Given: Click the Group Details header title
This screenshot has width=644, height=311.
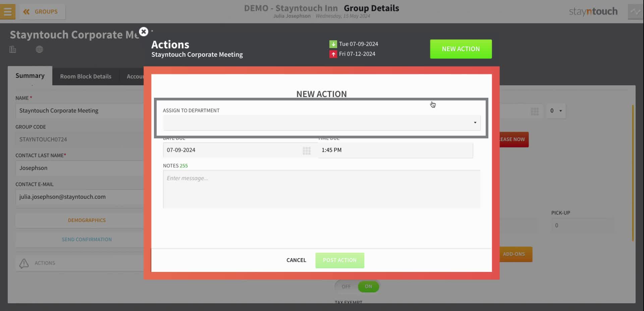Looking at the screenshot, I should tap(371, 8).
